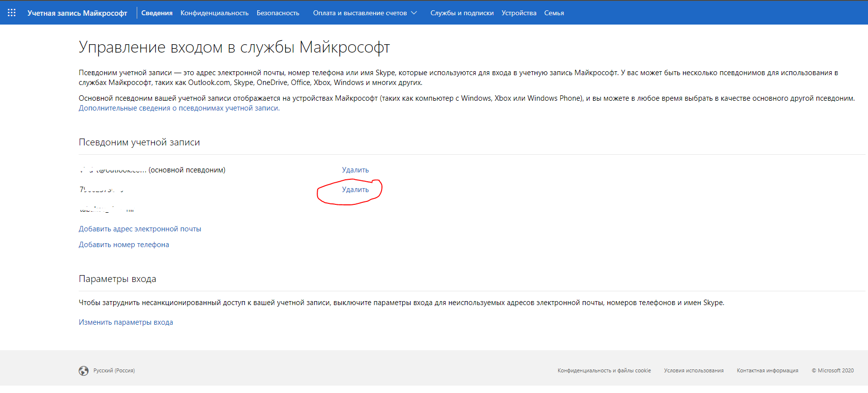The image size is (868, 393).
Task: Go to the 'Безопасность' section
Action: tap(278, 13)
